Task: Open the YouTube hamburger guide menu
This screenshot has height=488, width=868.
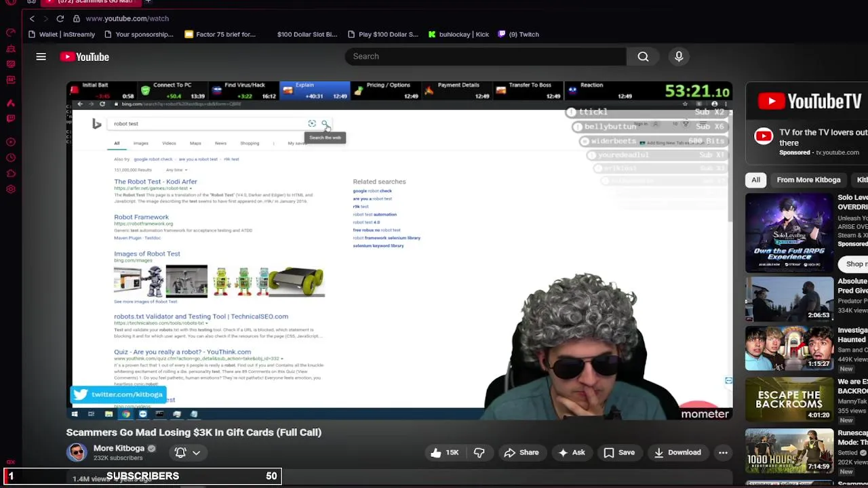Action: (41, 57)
